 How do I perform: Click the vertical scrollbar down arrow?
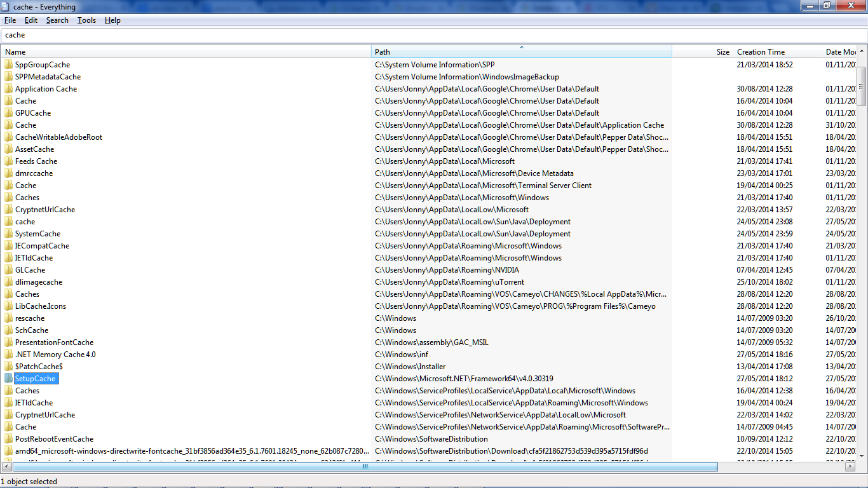[862, 456]
